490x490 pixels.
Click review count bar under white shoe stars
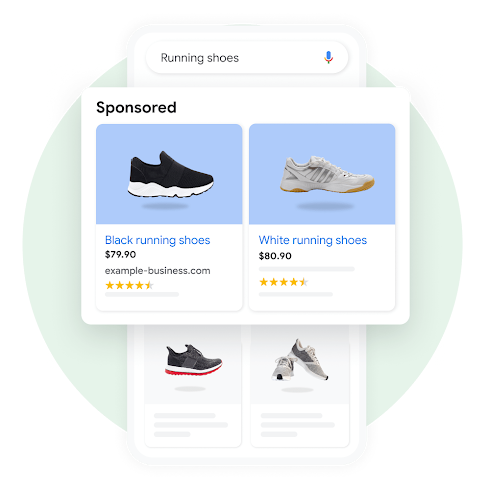pyautogui.click(x=296, y=294)
